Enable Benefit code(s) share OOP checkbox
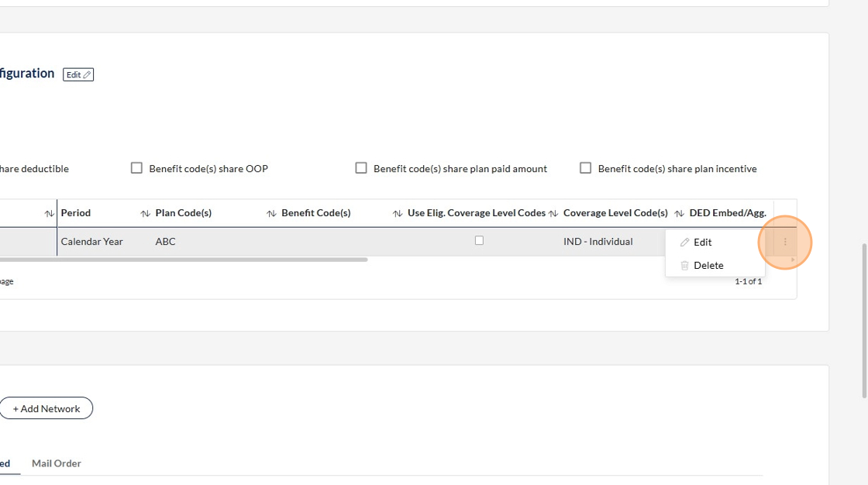This screenshot has height=485, width=868. pos(136,168)
